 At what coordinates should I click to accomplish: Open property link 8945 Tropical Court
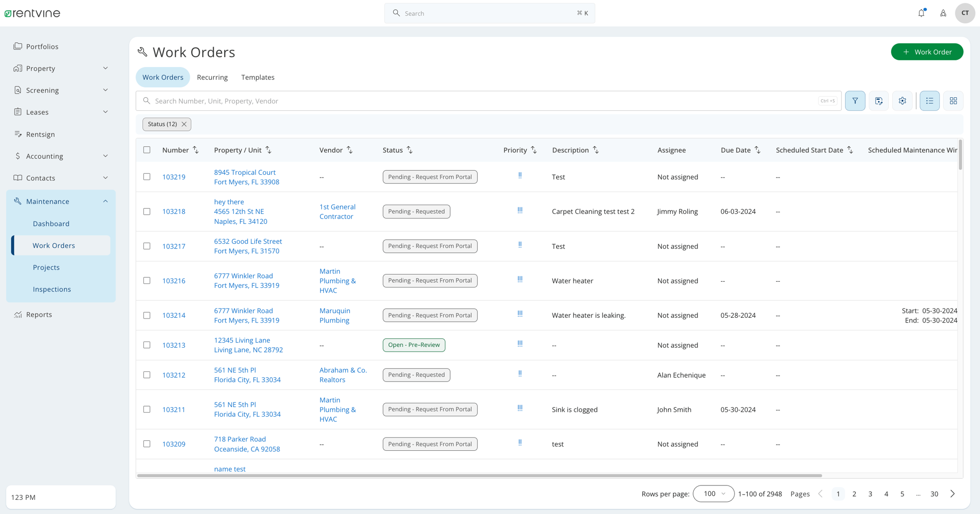[x=245, y=172]
